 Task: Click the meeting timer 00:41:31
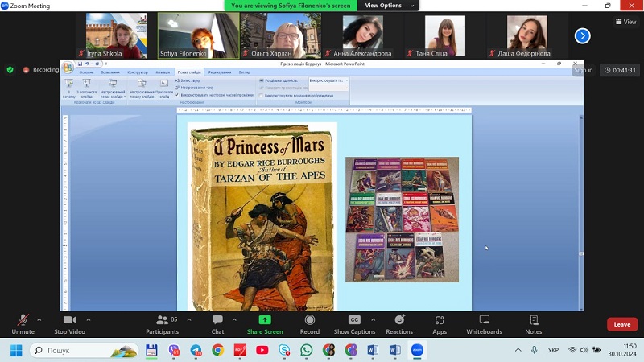620,70
